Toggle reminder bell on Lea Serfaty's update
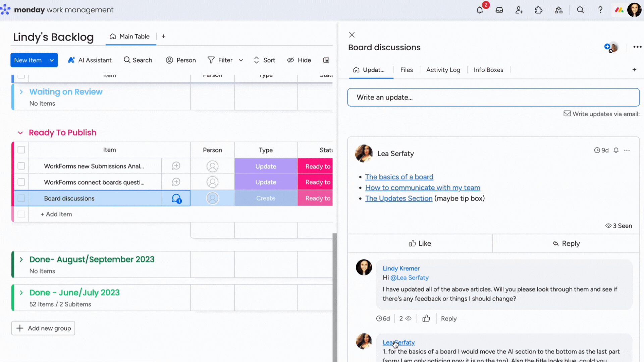The height and width of the screenshot is (362, 644). click(616, 150)
